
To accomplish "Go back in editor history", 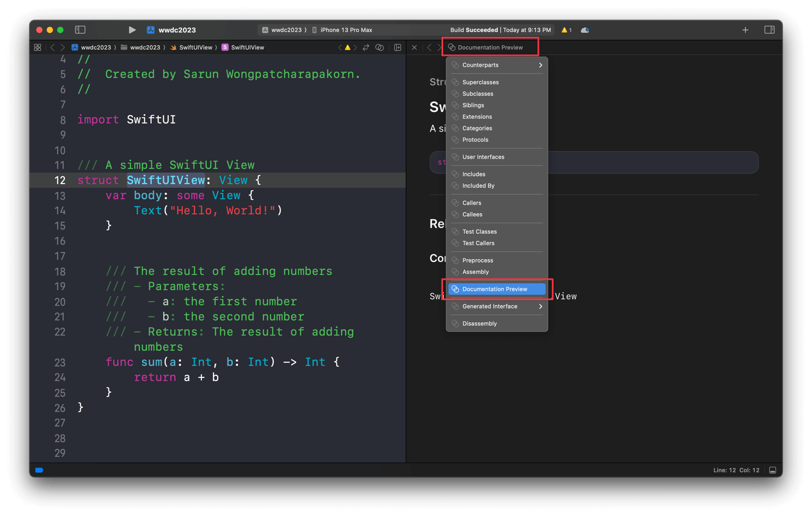I will (x=52, y=47).
